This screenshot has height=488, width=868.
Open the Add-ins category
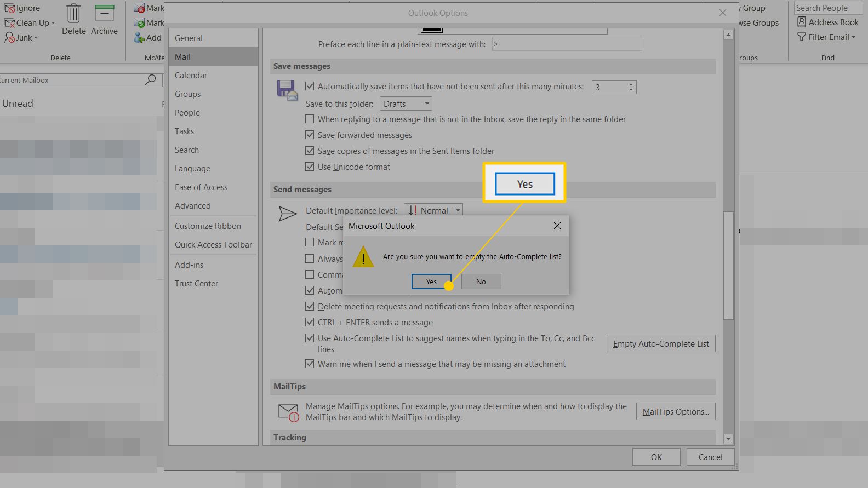click(213, 265)
